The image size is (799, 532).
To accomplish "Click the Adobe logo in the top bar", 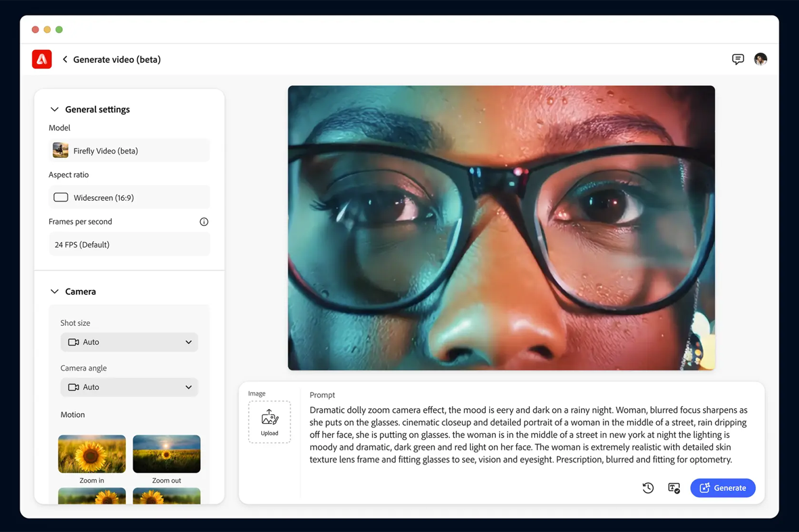I will click(41, 59).
